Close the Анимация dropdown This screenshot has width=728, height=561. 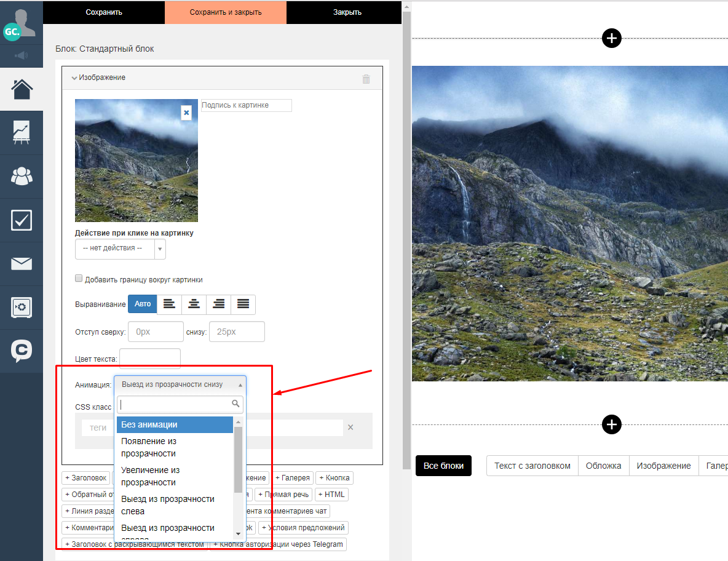pyautogui.click(x=180, y=384)
